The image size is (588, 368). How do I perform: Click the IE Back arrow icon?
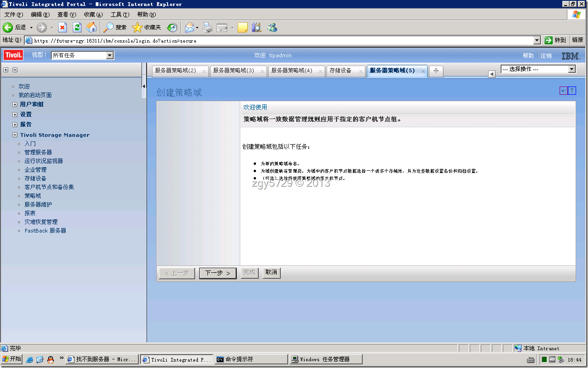click(x=8, y=27)
